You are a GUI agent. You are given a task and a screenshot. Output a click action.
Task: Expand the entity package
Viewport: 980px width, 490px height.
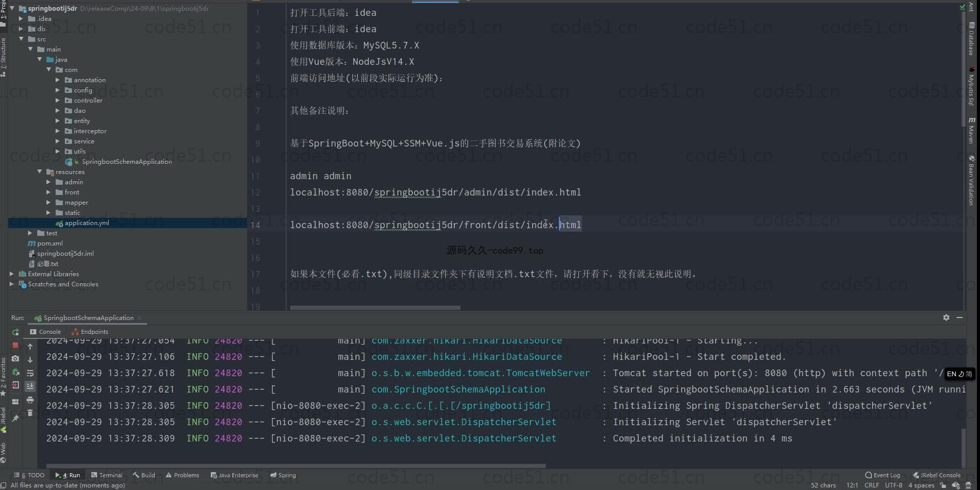pyautogui.click(x=58, y=120)
